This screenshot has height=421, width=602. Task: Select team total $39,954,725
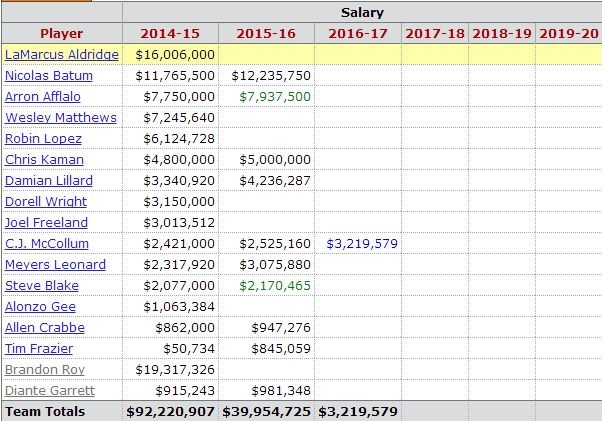pos(266,412)
